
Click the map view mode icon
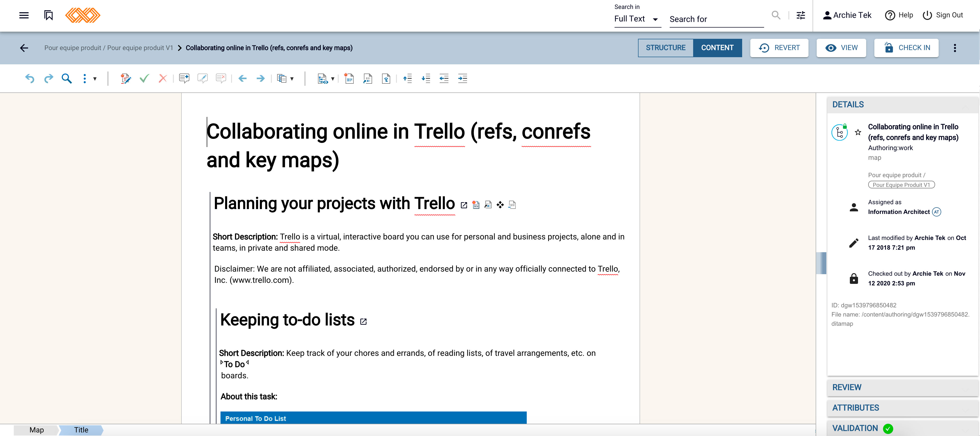pyautogui.click(x=323, y=79)
